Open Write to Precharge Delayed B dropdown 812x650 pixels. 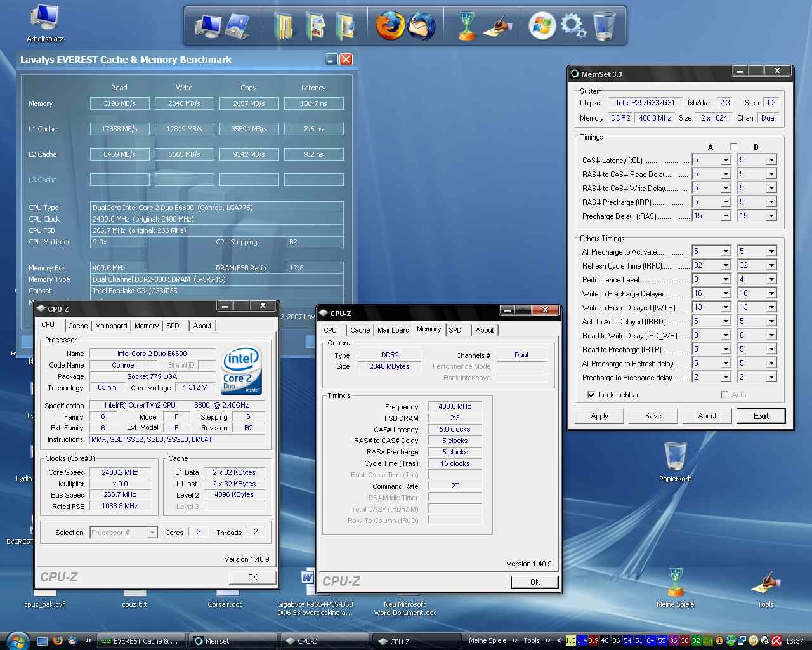coord(771,293)
